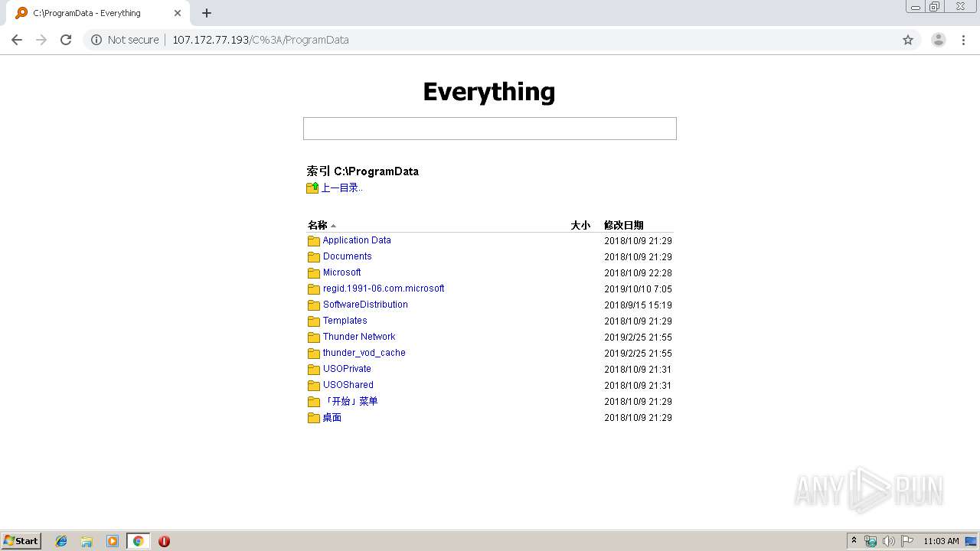Open the Thunder Network link
The width and height of the screenshot is (980, 551).
pos(359,337)
